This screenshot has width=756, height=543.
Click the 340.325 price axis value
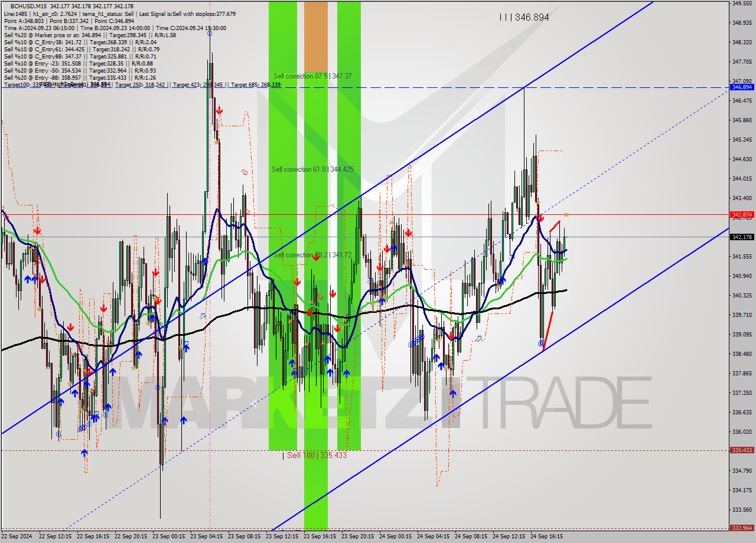pos(742,295)
